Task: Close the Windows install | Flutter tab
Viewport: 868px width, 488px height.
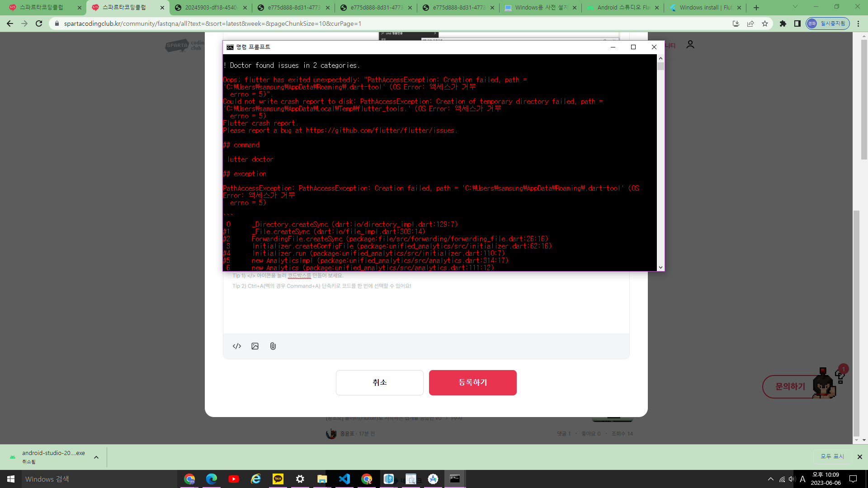Action: tap(739, 8)
